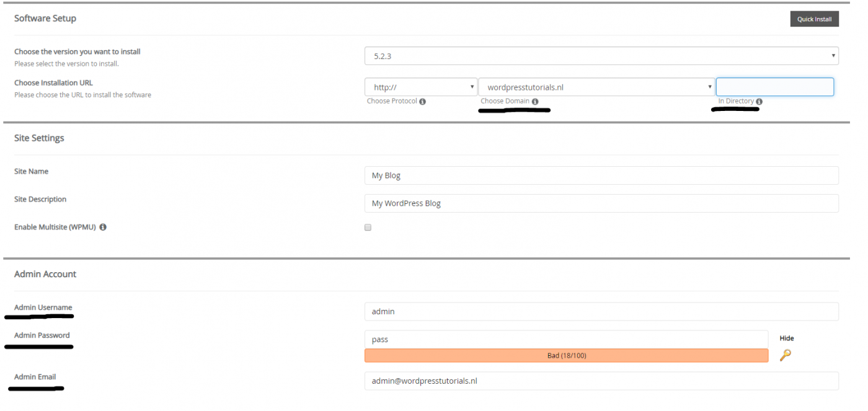Click info icon next to In Directory
The height and width of the screenshot is (411, 868).
coord(759,102)
